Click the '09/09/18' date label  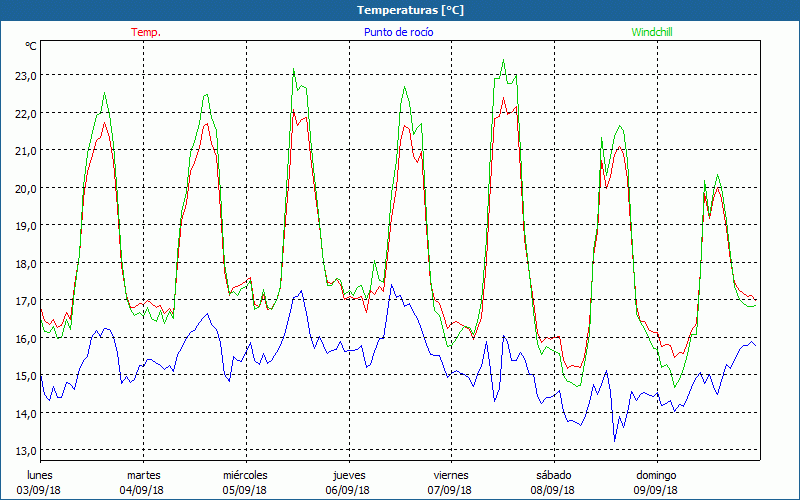(x=656, y=490)
